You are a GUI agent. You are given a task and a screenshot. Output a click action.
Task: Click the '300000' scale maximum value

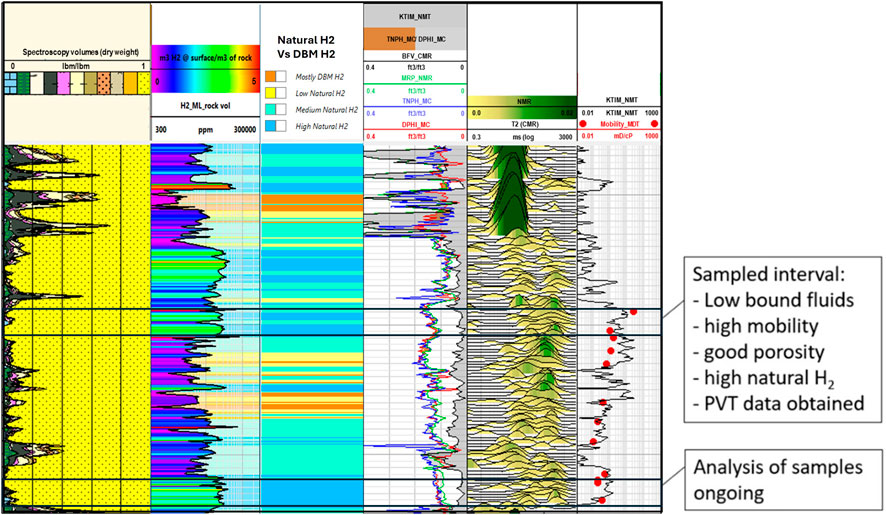pos(245,129)
